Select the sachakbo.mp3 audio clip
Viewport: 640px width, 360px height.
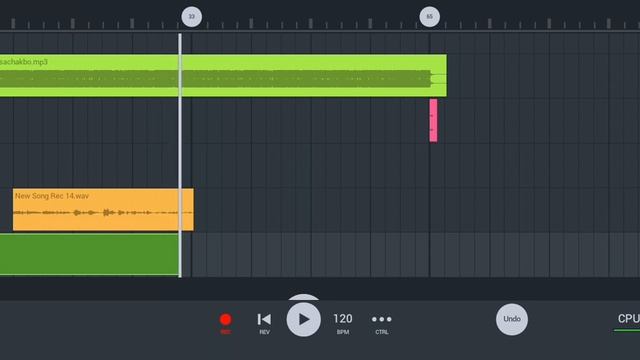pyautogui.click(x=223, y=76)
